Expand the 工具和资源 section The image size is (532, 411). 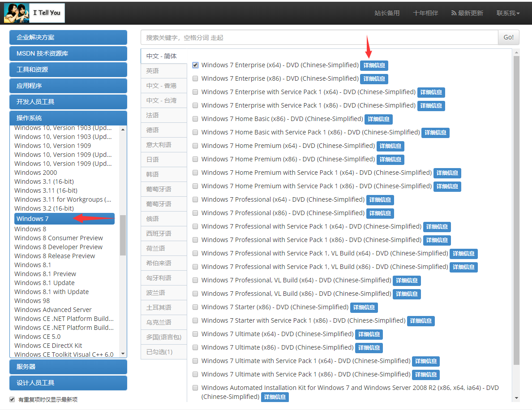click(x=68, y=69)
